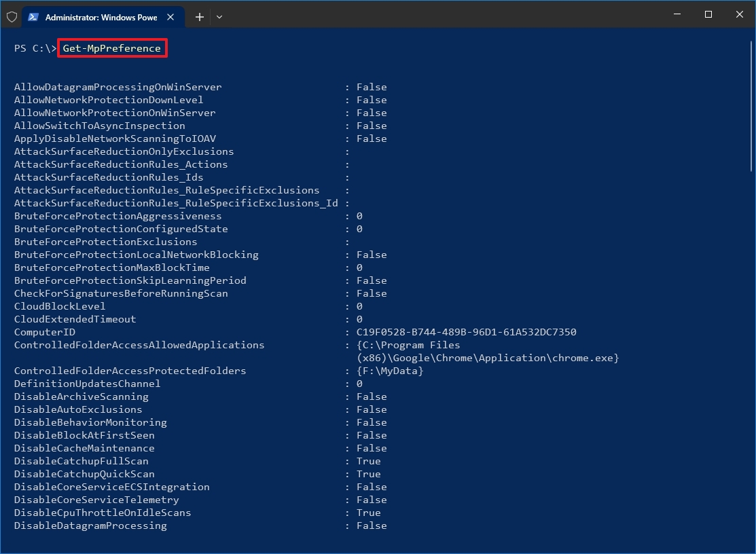Click the PS C:\> prompt
Viewport: 756px width, 554px height.
tap(35, 48)
